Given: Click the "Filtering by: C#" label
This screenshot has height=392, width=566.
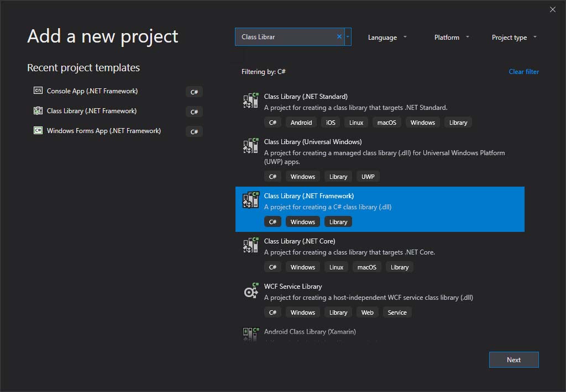Looking at the screenshot, I should tap(264, 72).
